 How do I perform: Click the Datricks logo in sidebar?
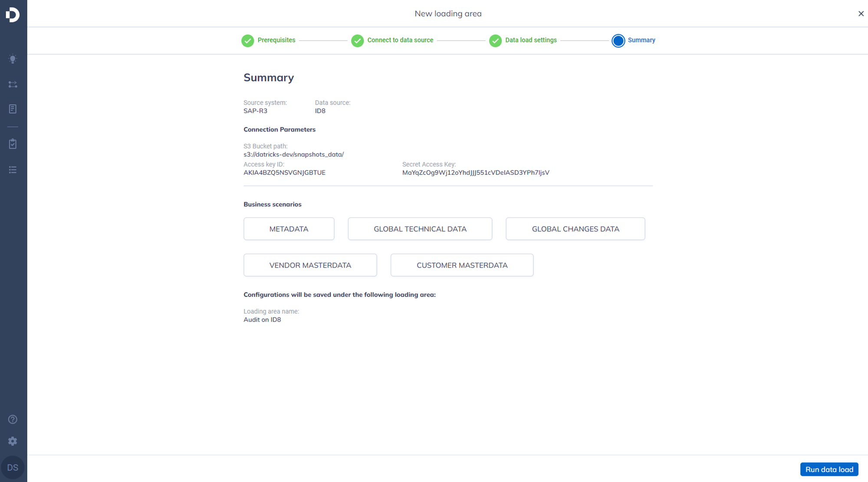coord(13,15)
